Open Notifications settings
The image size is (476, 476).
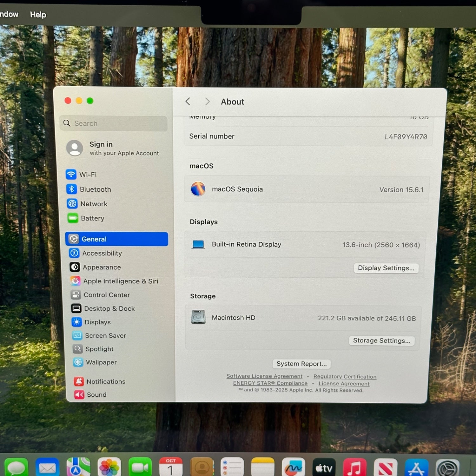pos(105,381)
